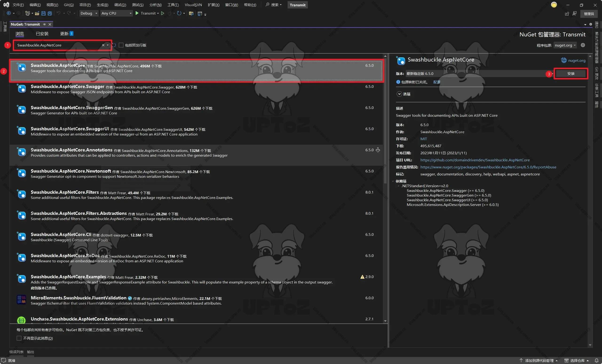
Task: Click the Live Share icon
Action: (x=567, y=13)
